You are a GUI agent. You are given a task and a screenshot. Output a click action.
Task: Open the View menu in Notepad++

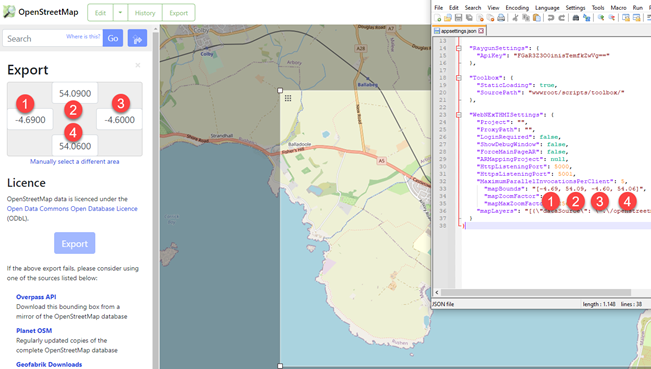(493, 7)
